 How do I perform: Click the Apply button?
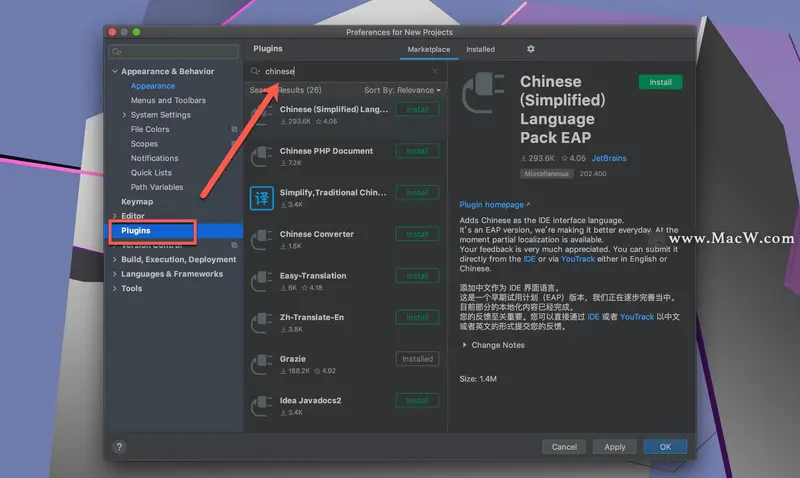pos(615,447)
